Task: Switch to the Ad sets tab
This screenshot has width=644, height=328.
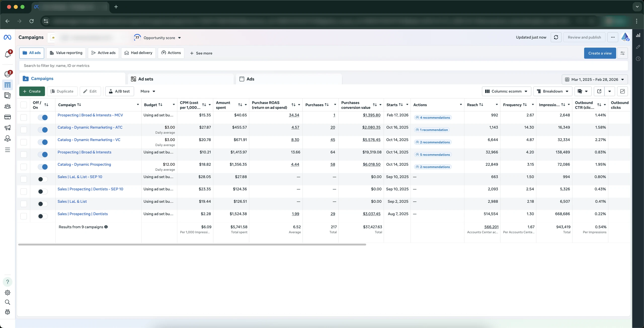Action: point(181,79)
